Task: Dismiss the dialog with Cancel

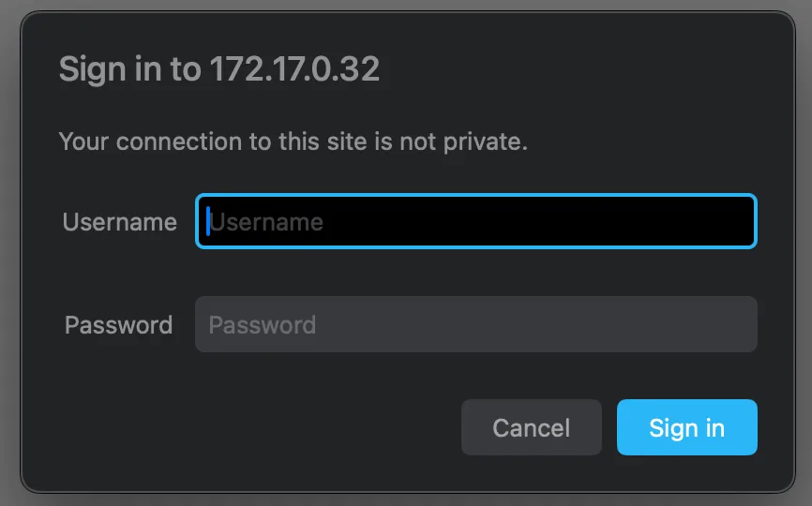Action: [532, 427]
